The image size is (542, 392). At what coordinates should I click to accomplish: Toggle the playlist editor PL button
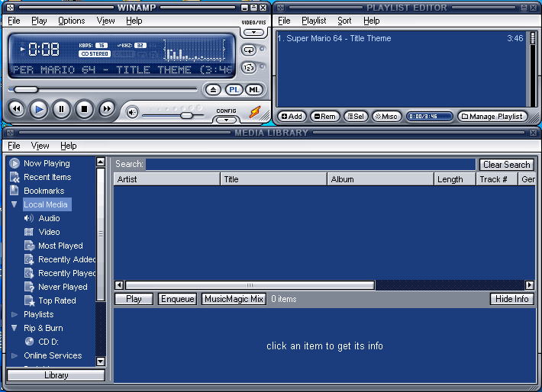pyautogui.click(x=234, y=90)
